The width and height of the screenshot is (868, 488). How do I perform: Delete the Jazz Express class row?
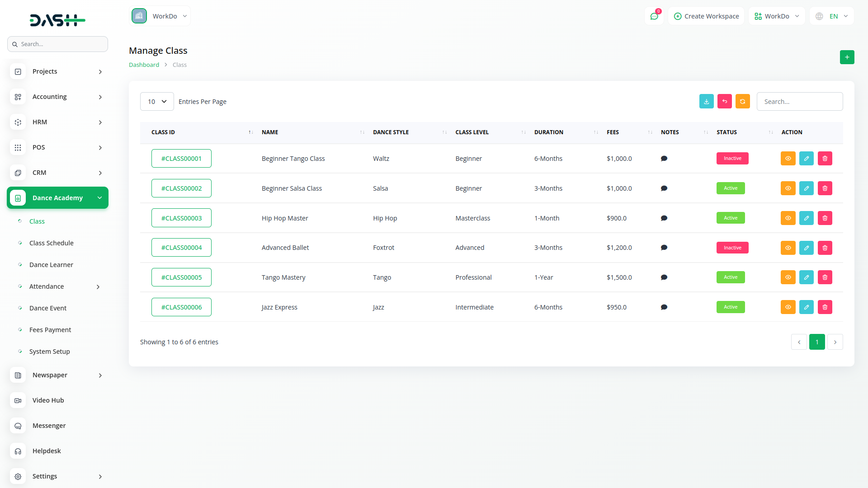click(x=825, y=307)
